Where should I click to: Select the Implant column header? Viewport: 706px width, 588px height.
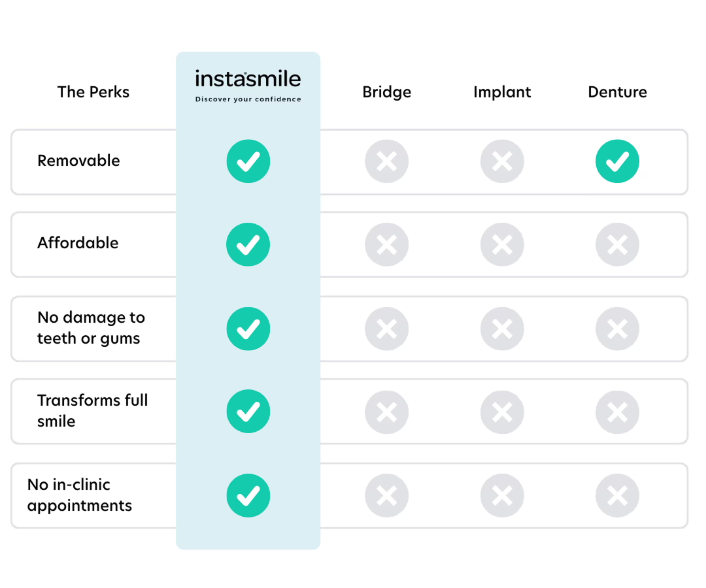coord(502,92)
